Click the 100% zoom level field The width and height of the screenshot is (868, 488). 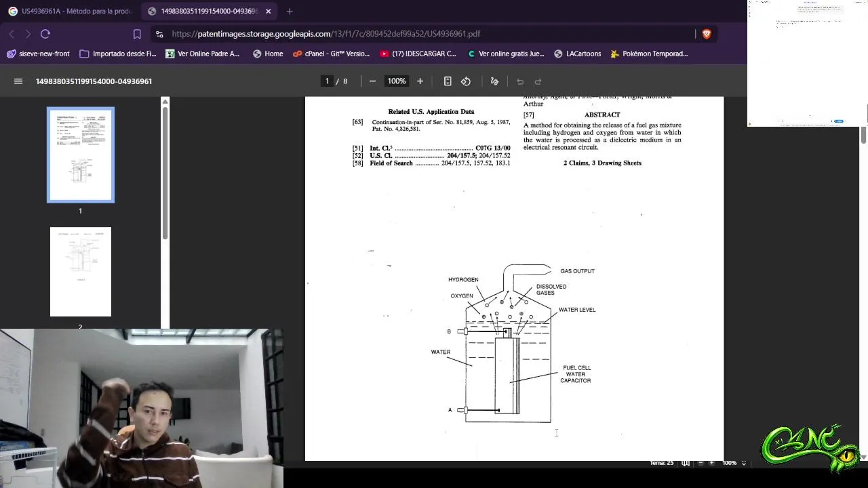point(396,81)
